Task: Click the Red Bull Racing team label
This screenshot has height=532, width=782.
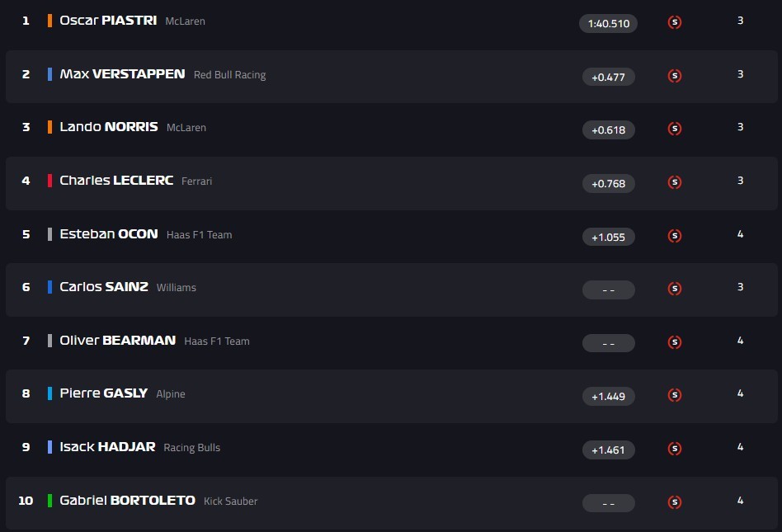Action: pos(229,75)
